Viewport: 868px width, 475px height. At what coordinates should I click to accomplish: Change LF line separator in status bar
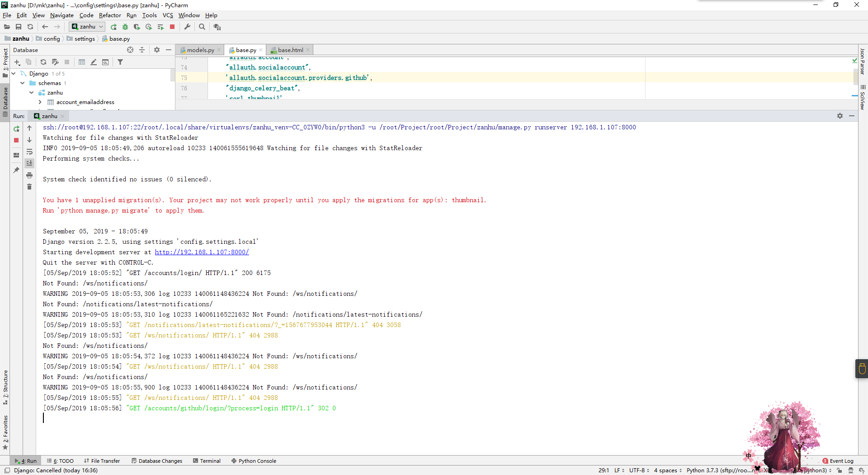coord(619,470)
